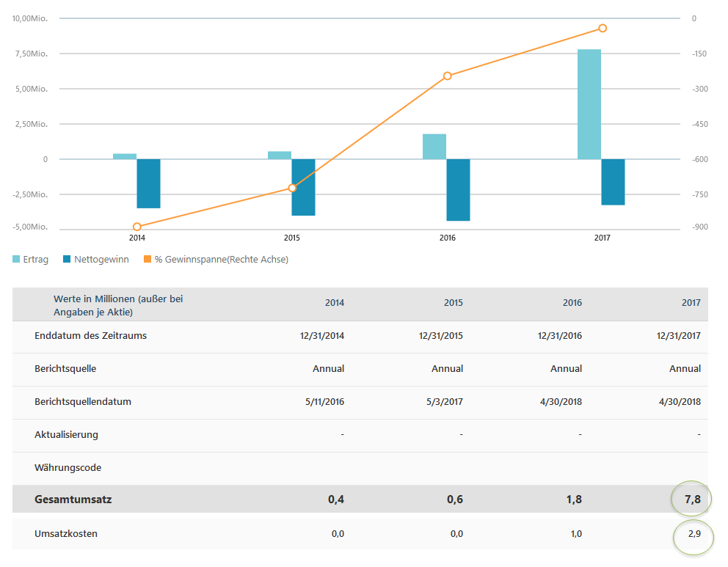
Task: Click the 2015 column header in table
Action: 454,303
